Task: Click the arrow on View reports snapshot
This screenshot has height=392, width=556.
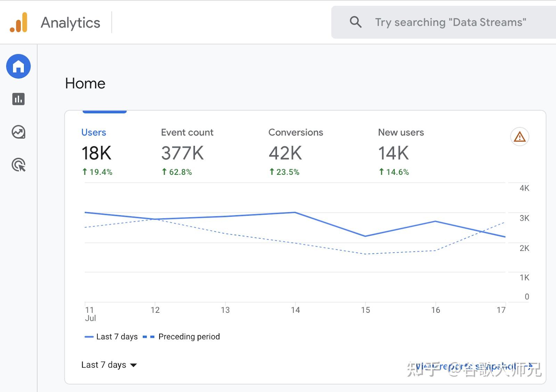Action: [x=530, y=366]
